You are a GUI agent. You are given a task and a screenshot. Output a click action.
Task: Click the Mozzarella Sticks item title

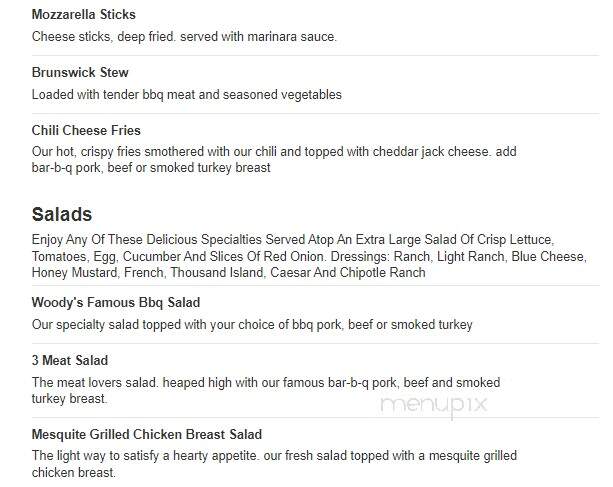point(84,14)
